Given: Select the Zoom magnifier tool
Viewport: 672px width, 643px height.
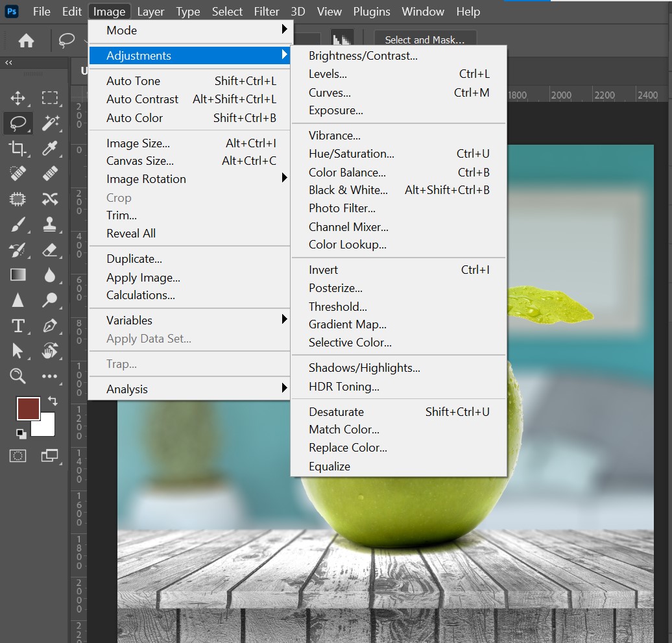Looking at the screenshot, I should (18, 376).
